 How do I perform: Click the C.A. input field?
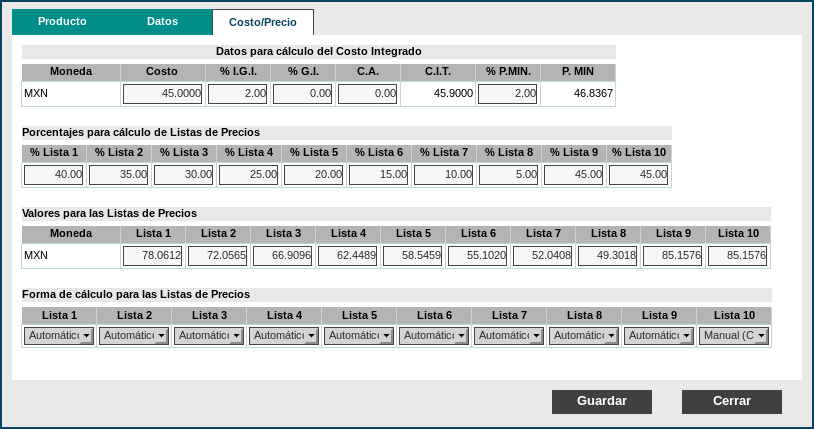(368, 93)
